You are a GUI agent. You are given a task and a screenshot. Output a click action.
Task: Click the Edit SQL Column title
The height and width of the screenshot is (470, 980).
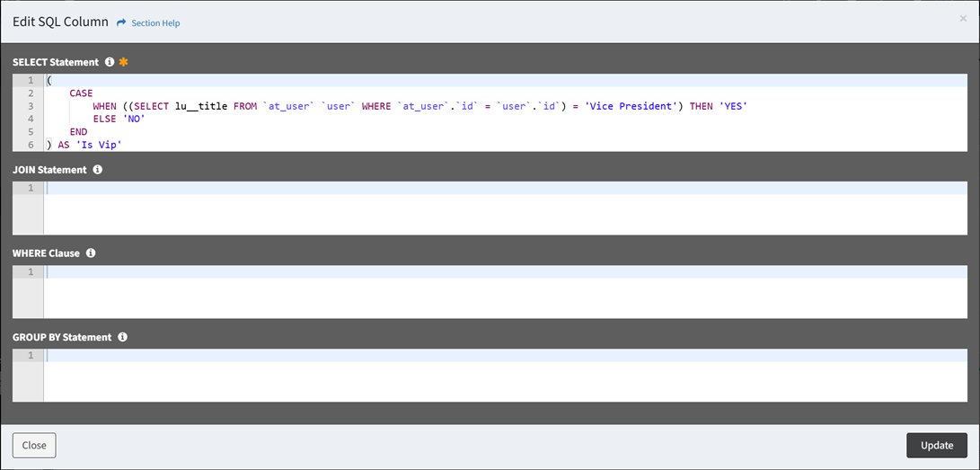tap(60, 22)
